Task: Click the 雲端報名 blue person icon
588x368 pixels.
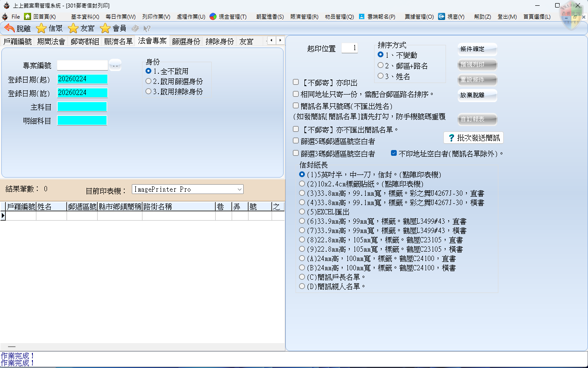Action: (362, 16)
